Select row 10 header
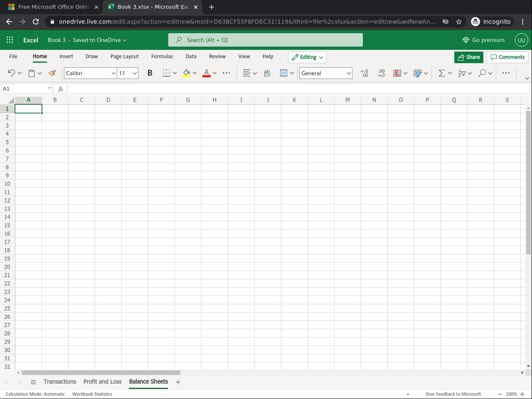Image resolution: width=532 pixels, height=399 pixels. (7, 184)
